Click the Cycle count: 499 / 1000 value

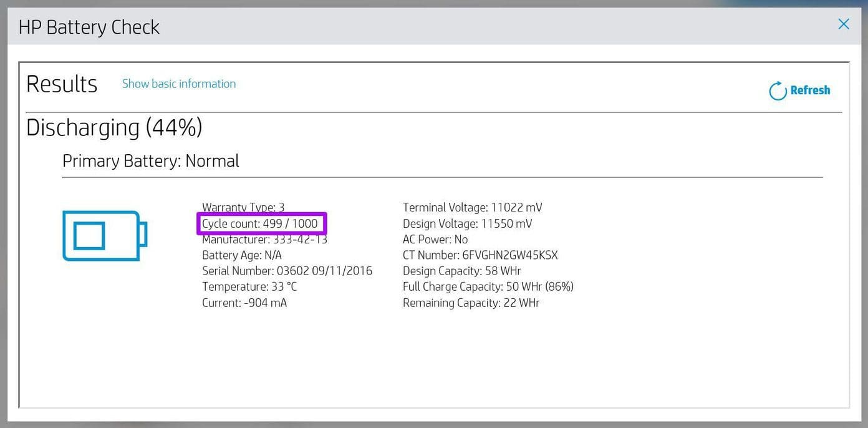260,223
